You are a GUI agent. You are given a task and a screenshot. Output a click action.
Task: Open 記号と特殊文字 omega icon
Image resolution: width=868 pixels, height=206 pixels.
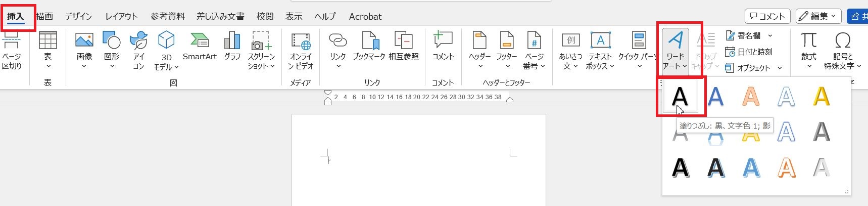click(843, 40)
